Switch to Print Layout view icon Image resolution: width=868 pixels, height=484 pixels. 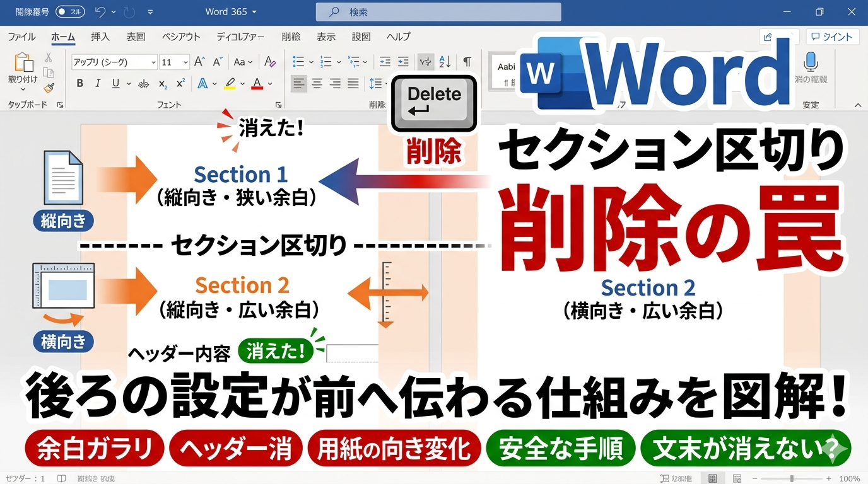point(712,478)
